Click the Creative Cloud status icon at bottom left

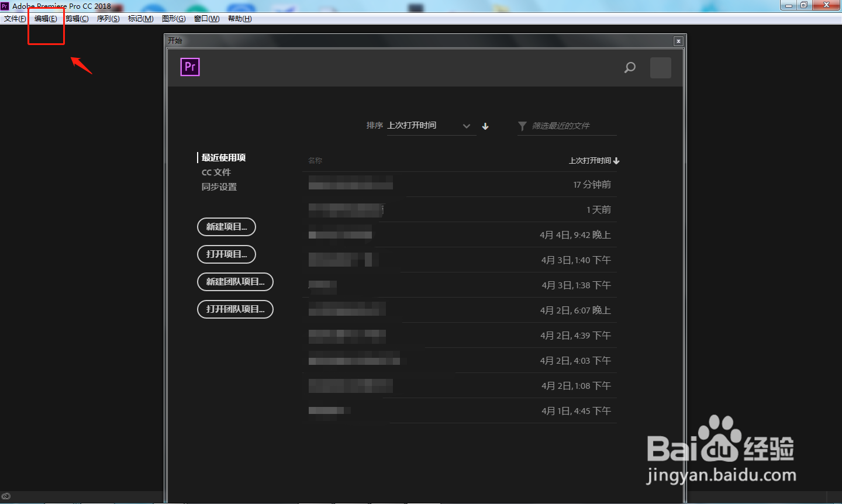pos(6,496)
